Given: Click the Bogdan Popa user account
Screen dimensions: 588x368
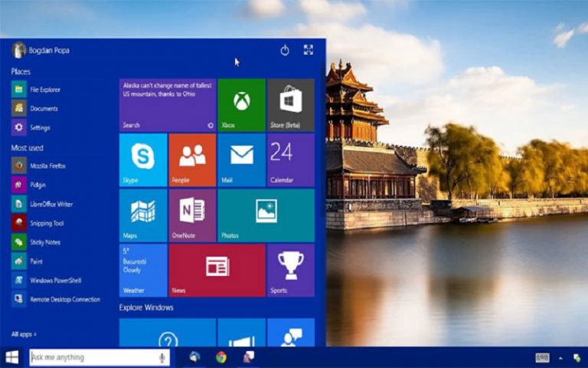Looking at the screenshot, I should [x=41, y=51].
